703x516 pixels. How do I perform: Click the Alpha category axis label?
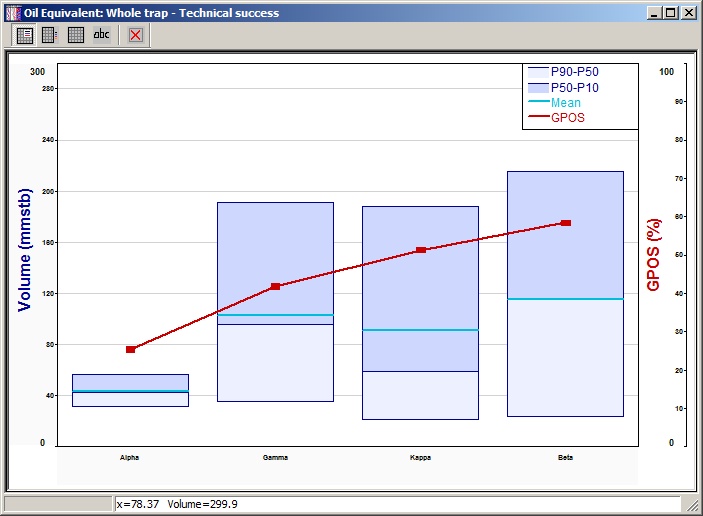[130, 457]
